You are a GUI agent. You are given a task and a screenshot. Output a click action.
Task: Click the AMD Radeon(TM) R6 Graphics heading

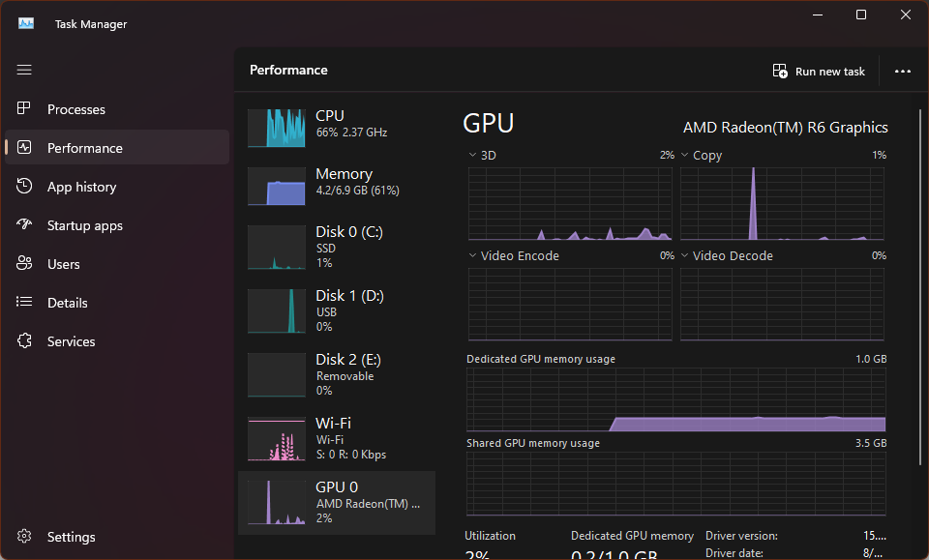(786, 128)
